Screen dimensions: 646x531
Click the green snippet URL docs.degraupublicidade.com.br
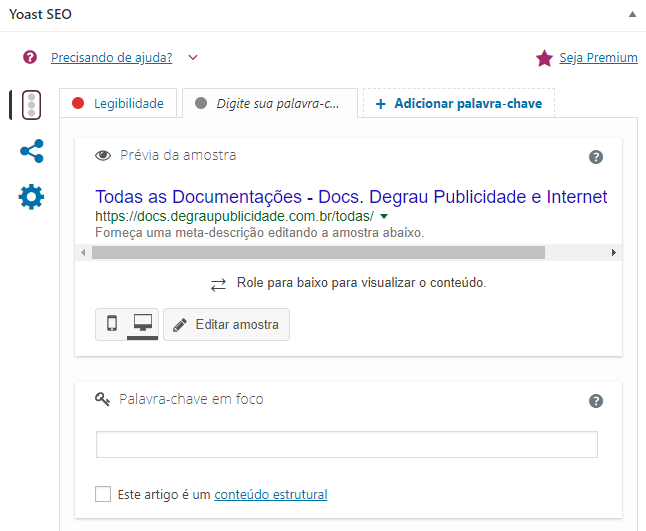[234, 216]
